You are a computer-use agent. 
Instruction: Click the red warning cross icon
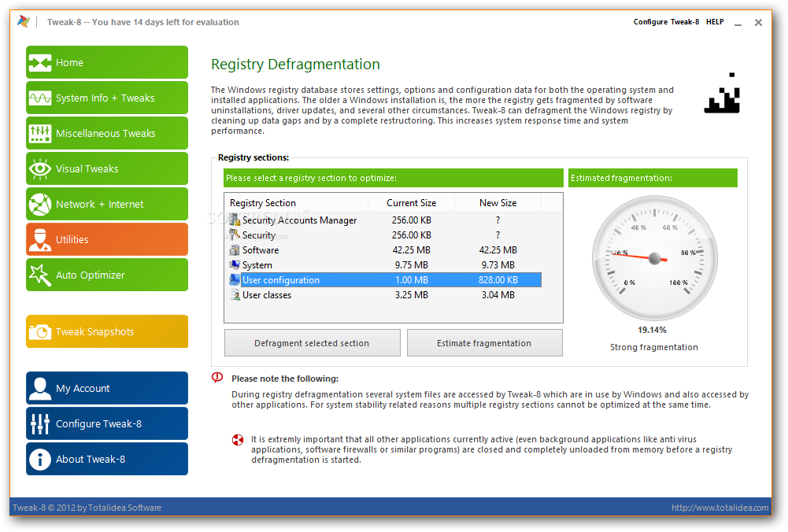pos(238,440)
